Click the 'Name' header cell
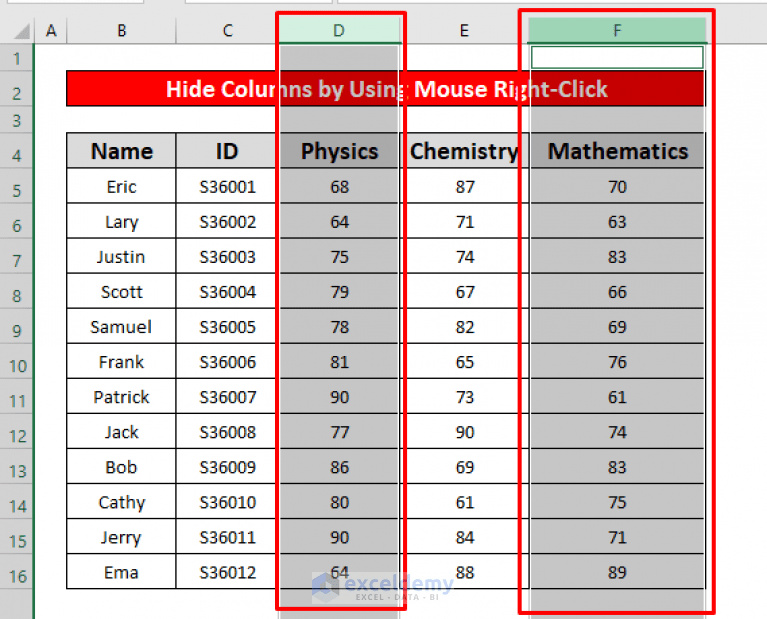Image resolution: width=767 pixels, height=619 pixels. pyautogui.click(x=121, y=151)
